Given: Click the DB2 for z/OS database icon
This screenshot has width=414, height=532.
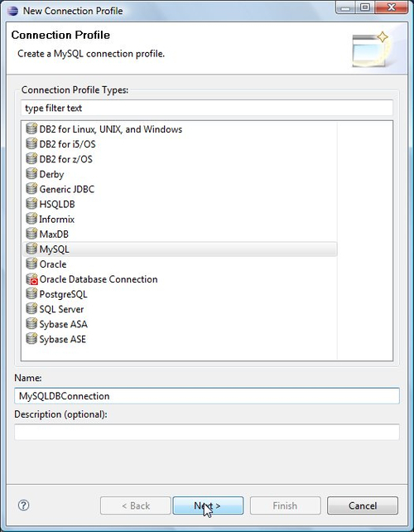Looking at the screenshot, I should click(31, 159).
